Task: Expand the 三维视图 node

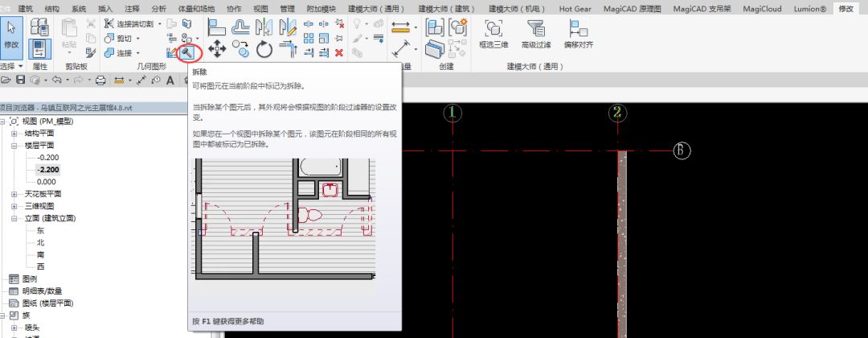Action: pos(14,206)
